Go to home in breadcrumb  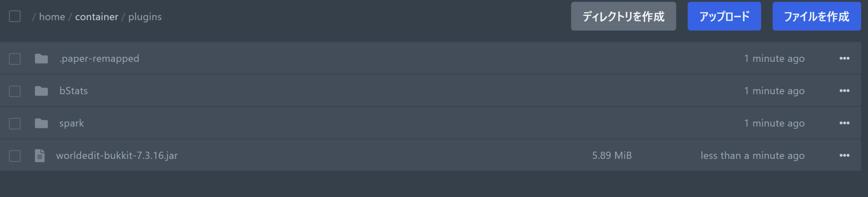(x=52, y=17)
